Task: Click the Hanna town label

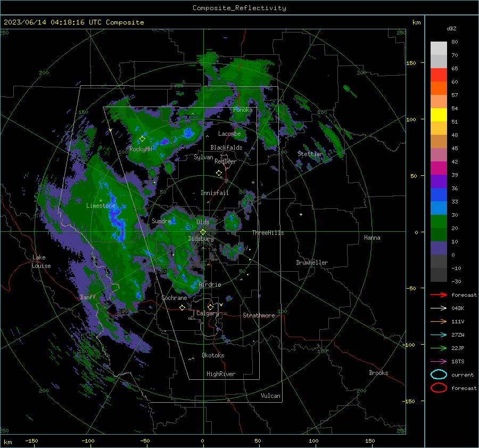Action: [372, 238]
